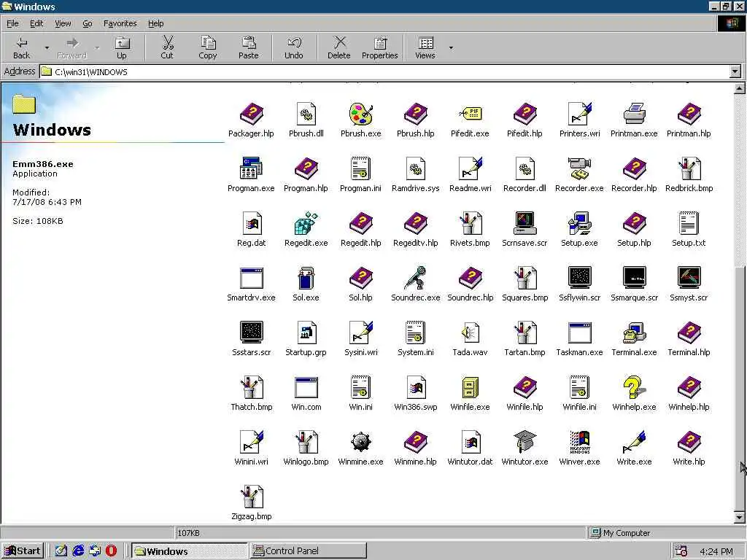This screenshot has width=747, height=560.
Task: Click the scrollbar down arrow
Action: pos(740,517)
